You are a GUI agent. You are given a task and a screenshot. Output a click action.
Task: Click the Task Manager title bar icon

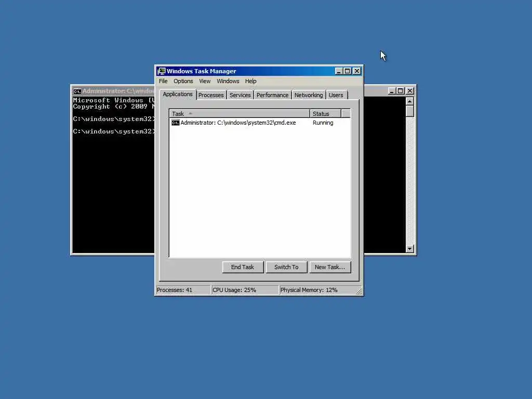point(162,71)
